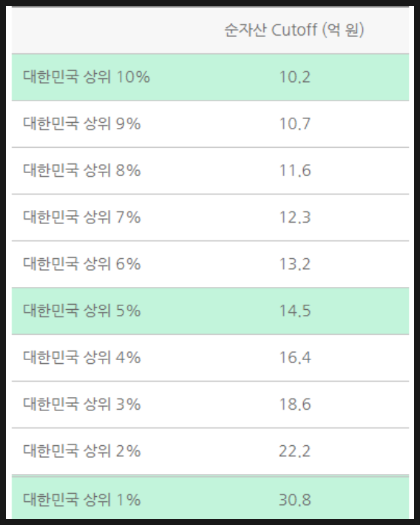Image resolution: width=420 pixels, height=525 pixels.
Task: Select the 대한민국 상위 2% row label
Action: pyautogui.click(x=82, y=450)
